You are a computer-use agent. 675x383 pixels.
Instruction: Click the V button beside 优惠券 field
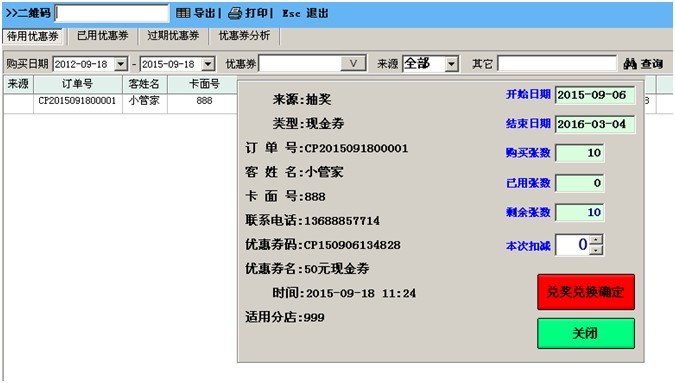[353, 64]
